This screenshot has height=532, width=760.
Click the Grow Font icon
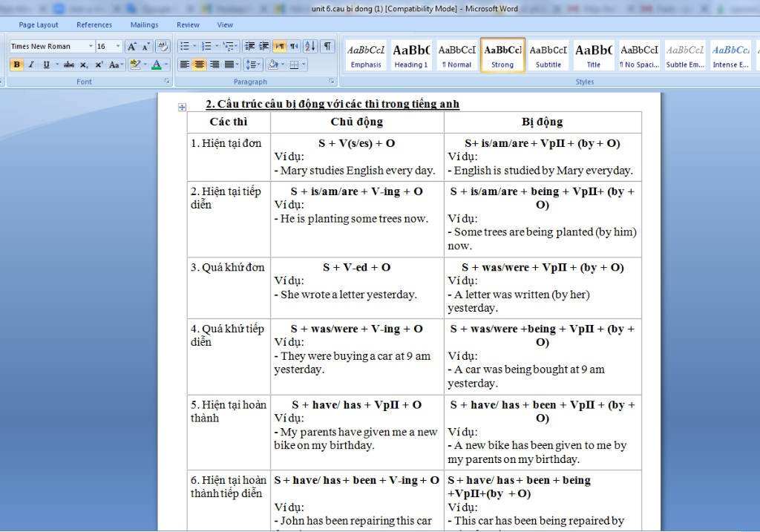pos(131,47)
